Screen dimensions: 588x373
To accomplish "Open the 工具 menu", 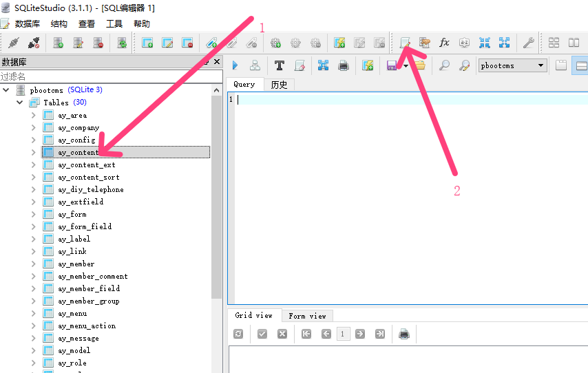I will click(114, 23).
